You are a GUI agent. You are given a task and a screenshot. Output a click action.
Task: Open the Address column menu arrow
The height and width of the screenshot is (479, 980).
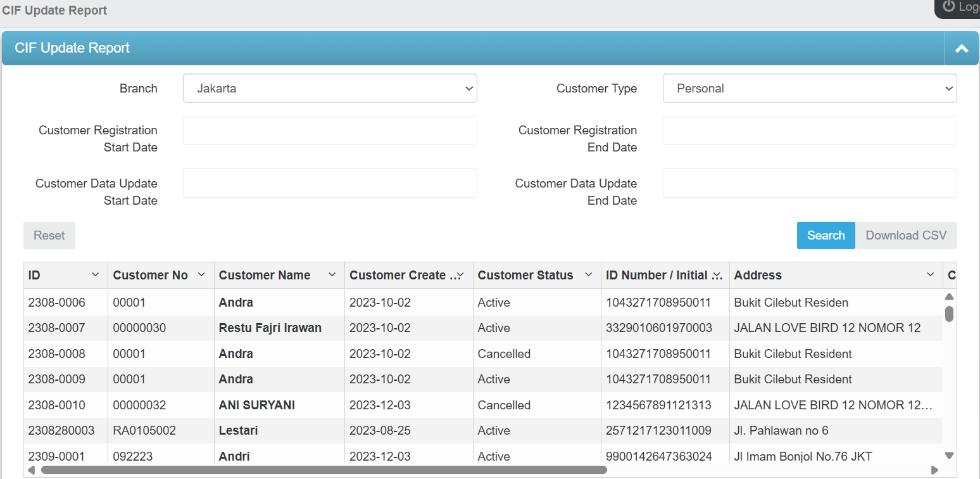[x=930, y=275]
